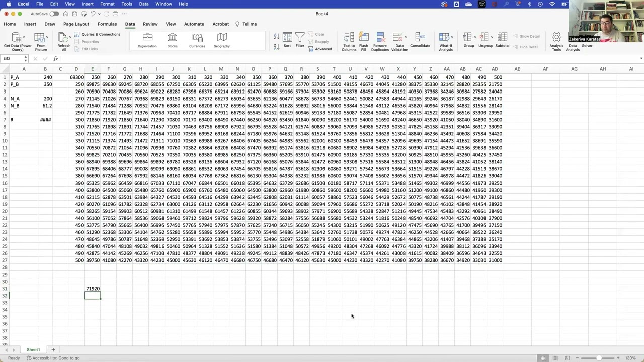Click the Ungroup outline icon
The image size is (644, 362).
click(484, 38)
